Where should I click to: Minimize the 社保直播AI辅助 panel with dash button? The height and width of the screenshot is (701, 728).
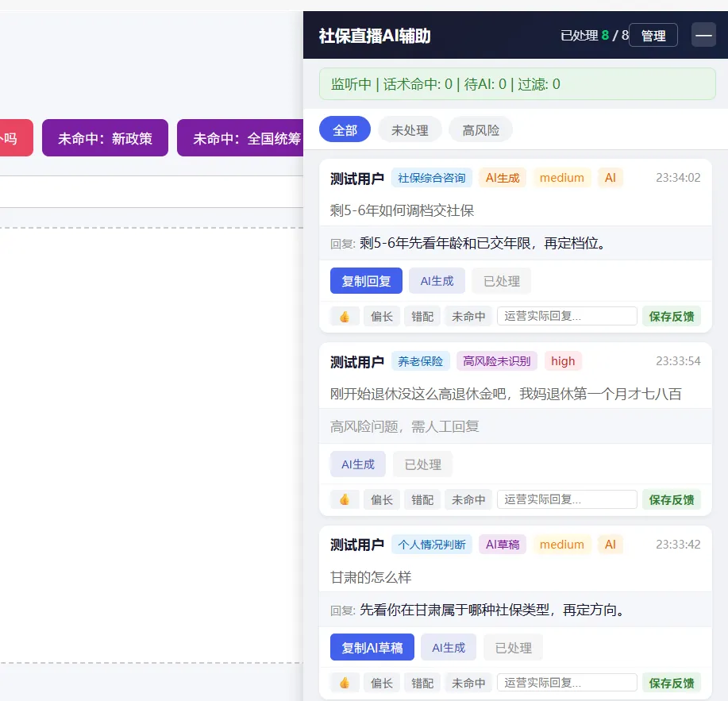(x=703, y=35)
